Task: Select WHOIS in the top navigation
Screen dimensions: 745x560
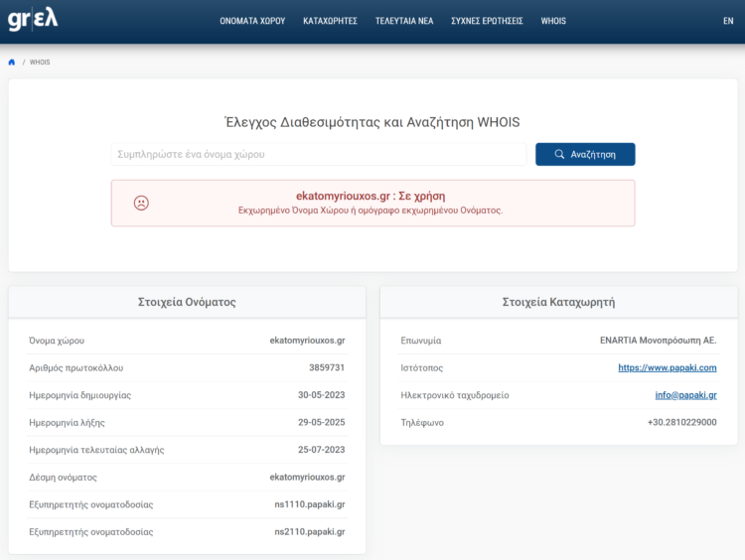Action: click(553, 21)
